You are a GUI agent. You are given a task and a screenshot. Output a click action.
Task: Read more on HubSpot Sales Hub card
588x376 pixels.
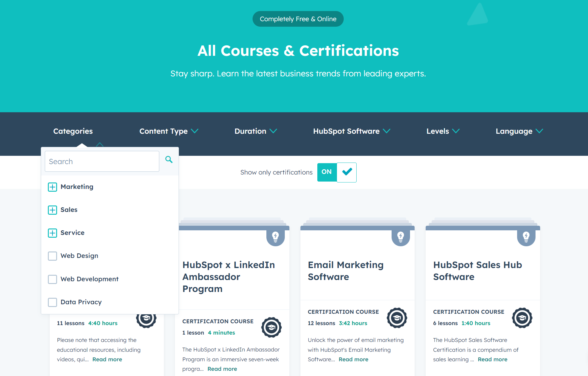click(x=493, y=359)
